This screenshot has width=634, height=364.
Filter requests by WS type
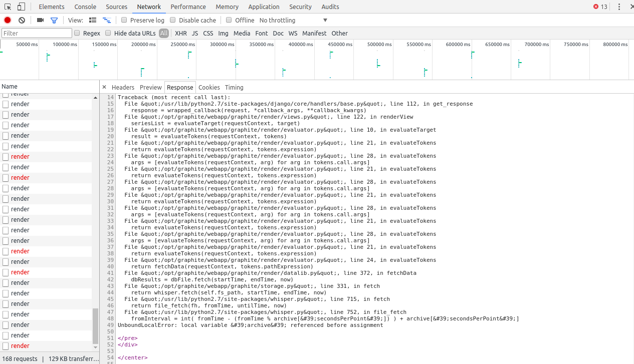293,33
